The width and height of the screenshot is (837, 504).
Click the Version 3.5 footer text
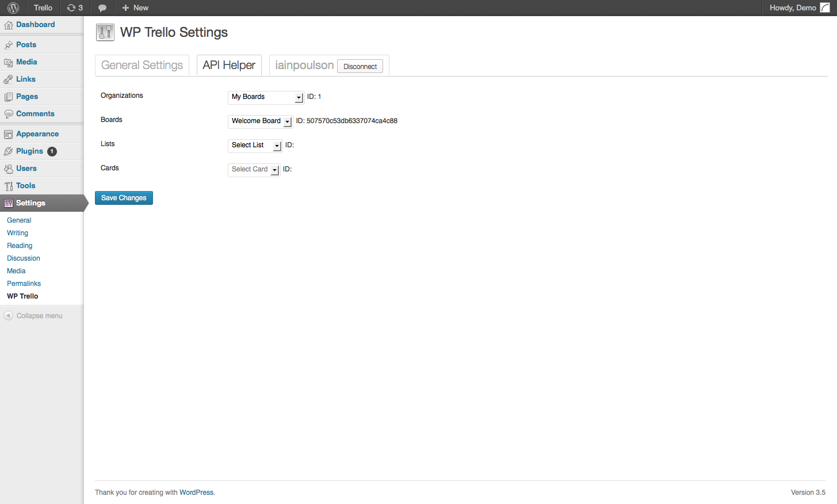coord(808,492)
